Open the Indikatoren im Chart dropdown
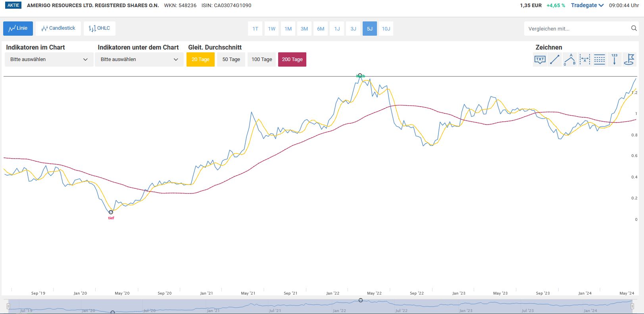 click(49, 59)
